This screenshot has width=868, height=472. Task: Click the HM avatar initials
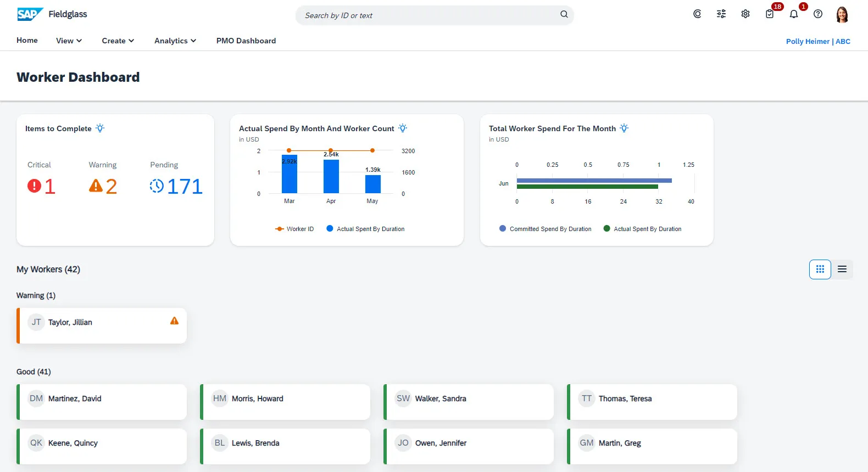[220, 398]
